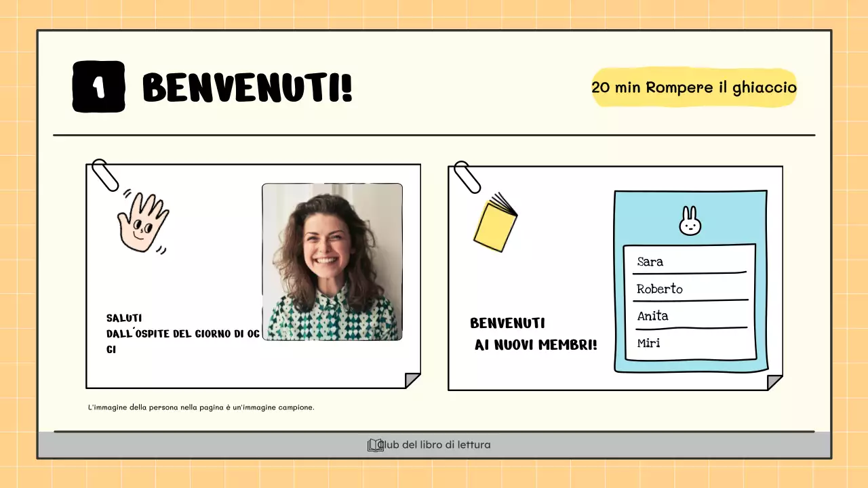Viewport: 868px width, 488px height.
Task: Select the yellow book icon
Action: (x=495, y=223)
